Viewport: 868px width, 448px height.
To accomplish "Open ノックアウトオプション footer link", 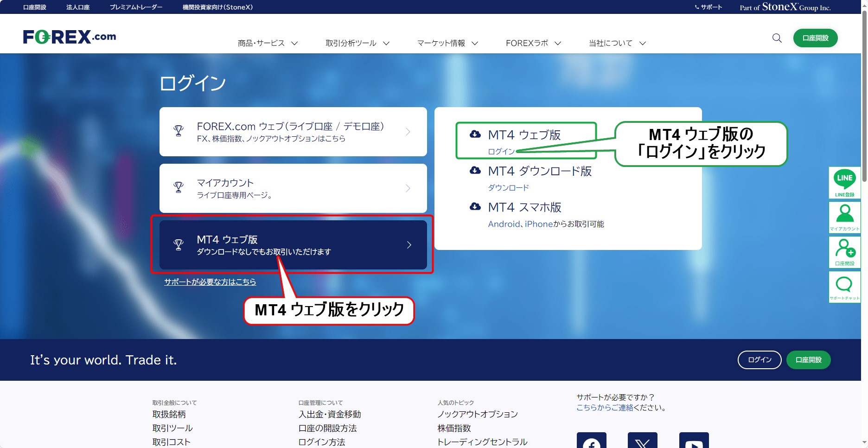I will (x=478, y=414).
